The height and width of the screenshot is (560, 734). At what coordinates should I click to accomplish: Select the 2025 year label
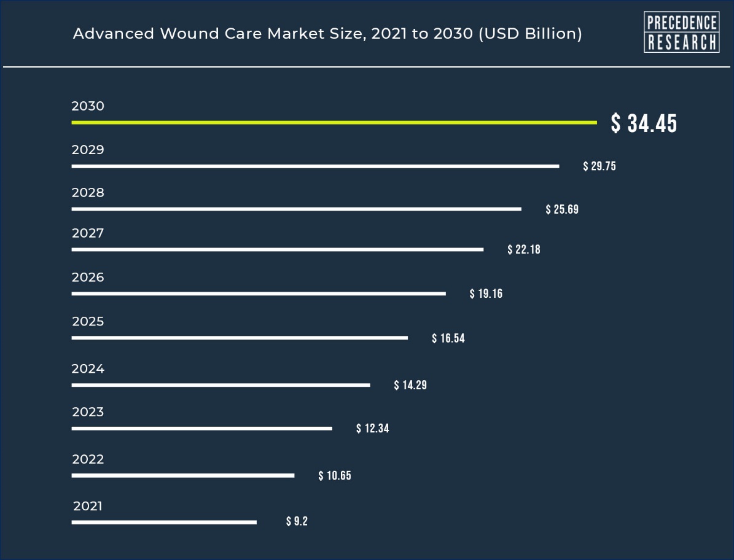[x=88, y=321]
